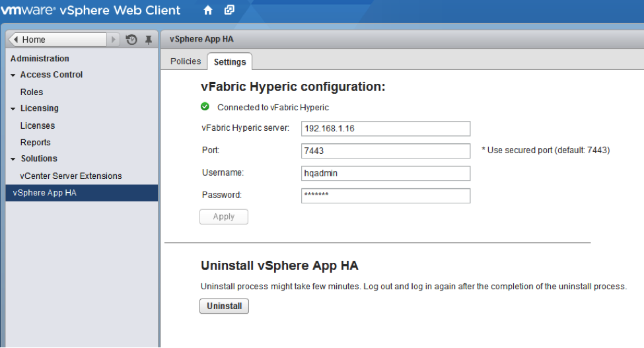Click the Apply button
Screen dimensions: 644x348
click(x=224, y=217)
